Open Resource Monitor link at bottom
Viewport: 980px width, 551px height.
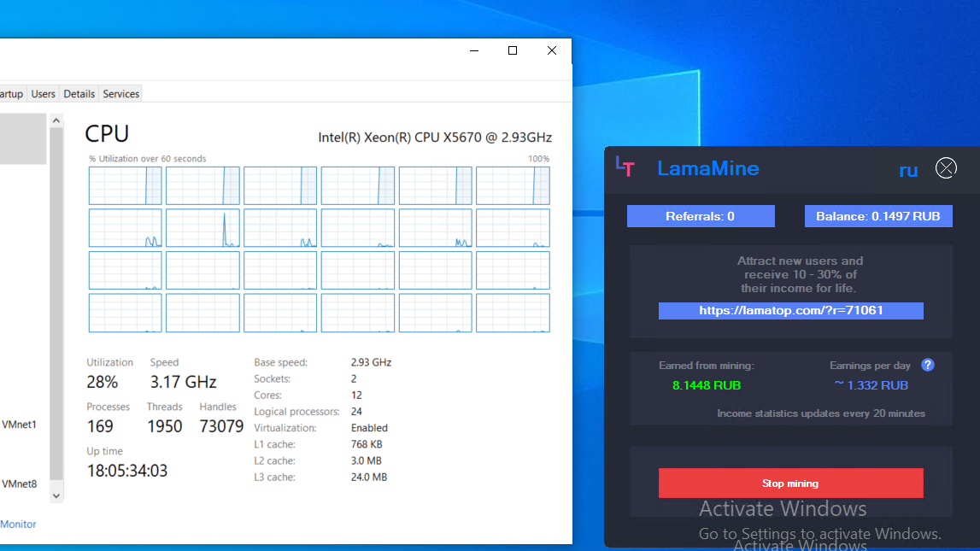18,525
